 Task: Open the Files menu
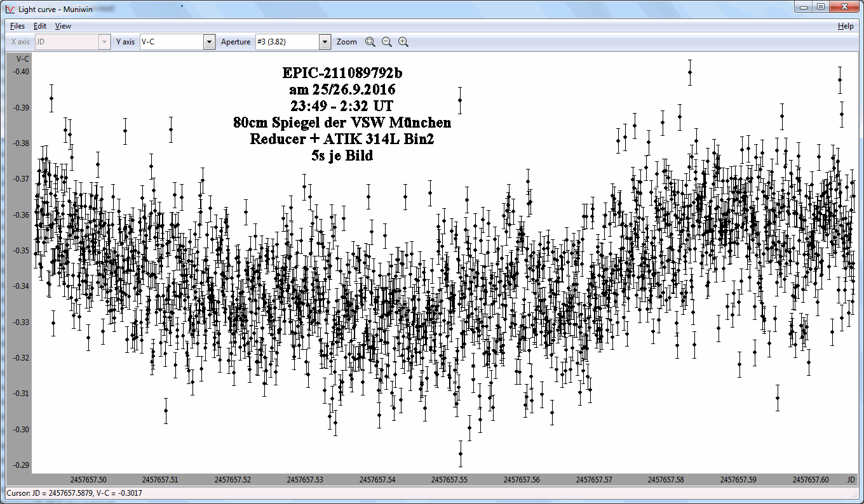(17, 26)
